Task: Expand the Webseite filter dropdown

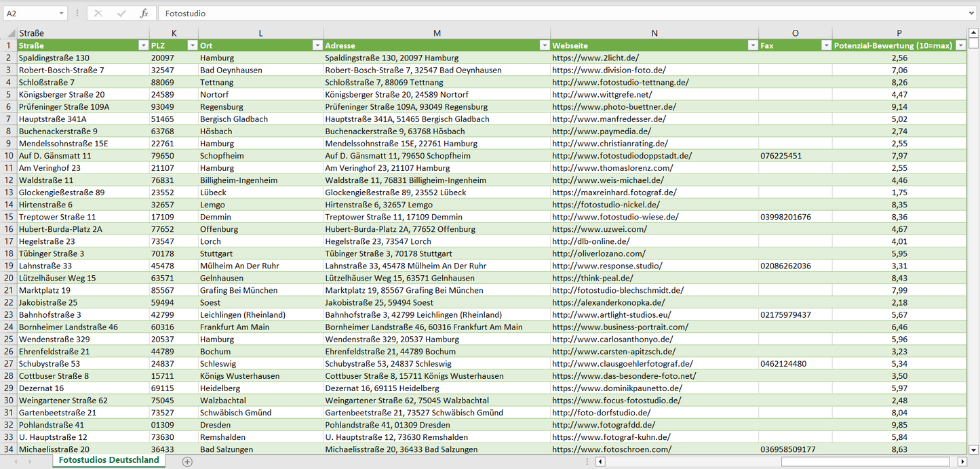Action: [x=752, y=45]
